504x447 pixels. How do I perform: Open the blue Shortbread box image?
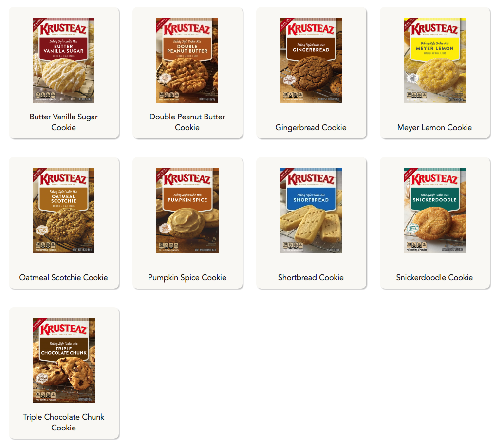(311, 211)
